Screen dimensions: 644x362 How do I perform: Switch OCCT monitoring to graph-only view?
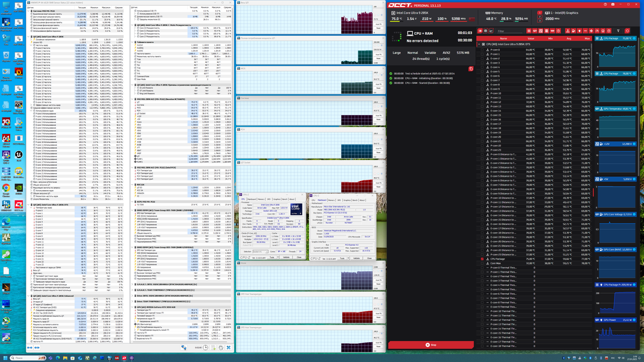coord(491,31)
